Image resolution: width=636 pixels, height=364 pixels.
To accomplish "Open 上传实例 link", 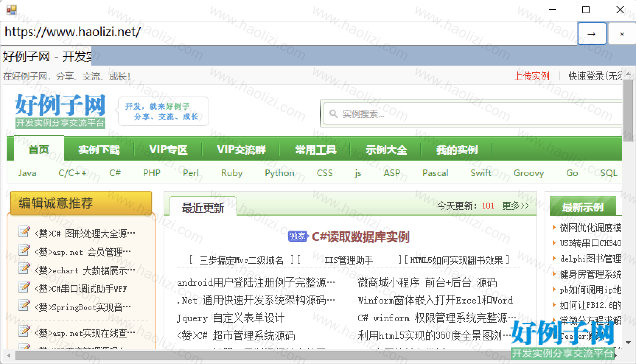I will (532, 76).
